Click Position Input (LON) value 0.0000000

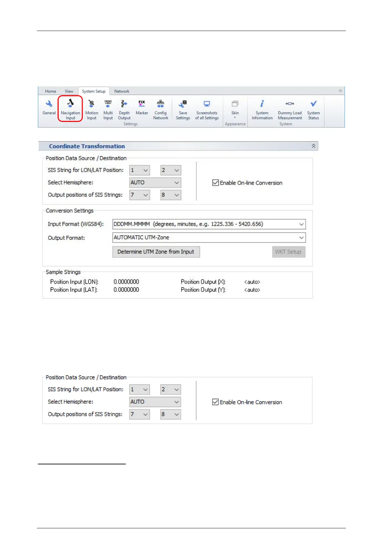pos(126,282)
